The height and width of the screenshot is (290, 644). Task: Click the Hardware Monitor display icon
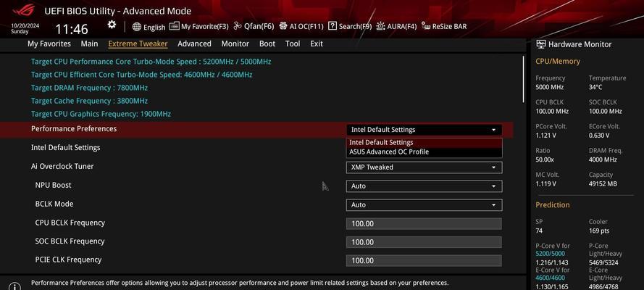pyautogui.click(x=541, y=44)
